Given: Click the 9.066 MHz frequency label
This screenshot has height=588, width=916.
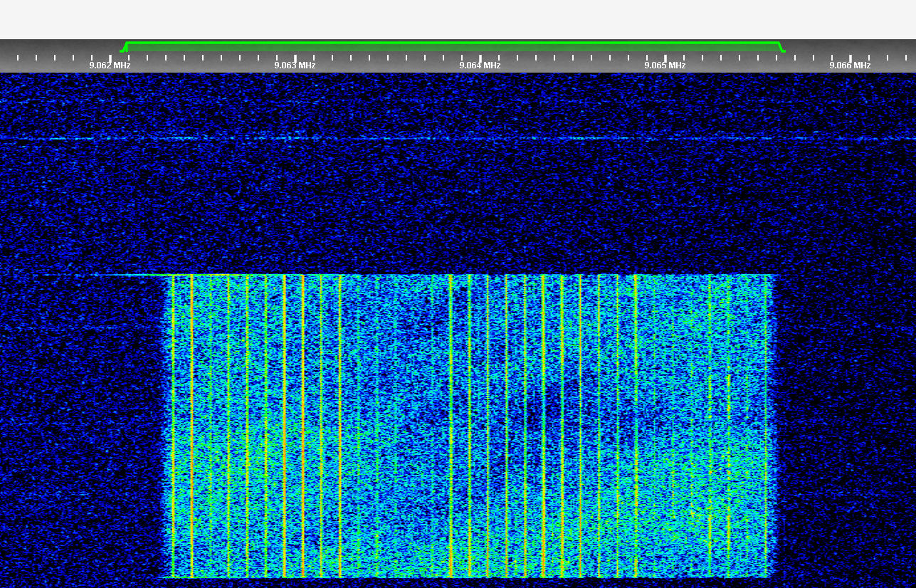Looking at the screenshot, I should 850,65.
